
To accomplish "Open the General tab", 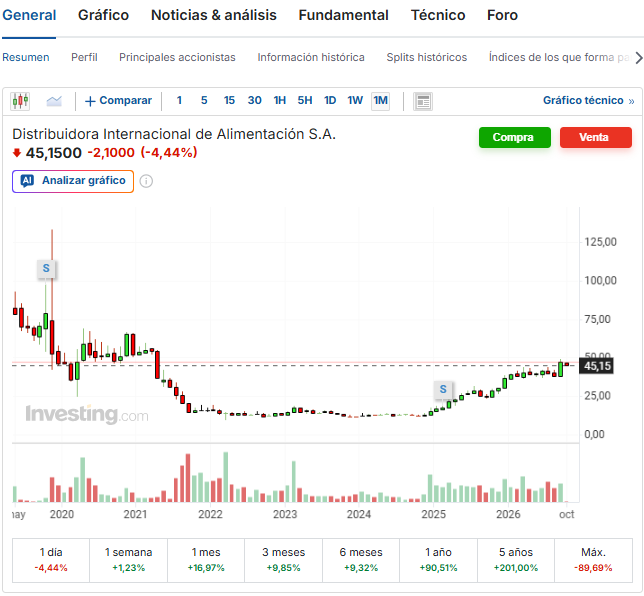I will point(29,15).
